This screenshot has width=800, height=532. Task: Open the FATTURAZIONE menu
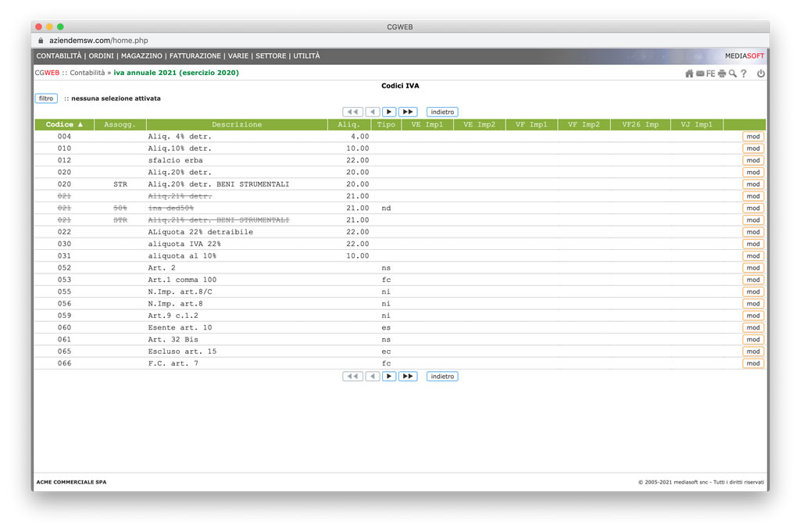[x=195, y=56]
